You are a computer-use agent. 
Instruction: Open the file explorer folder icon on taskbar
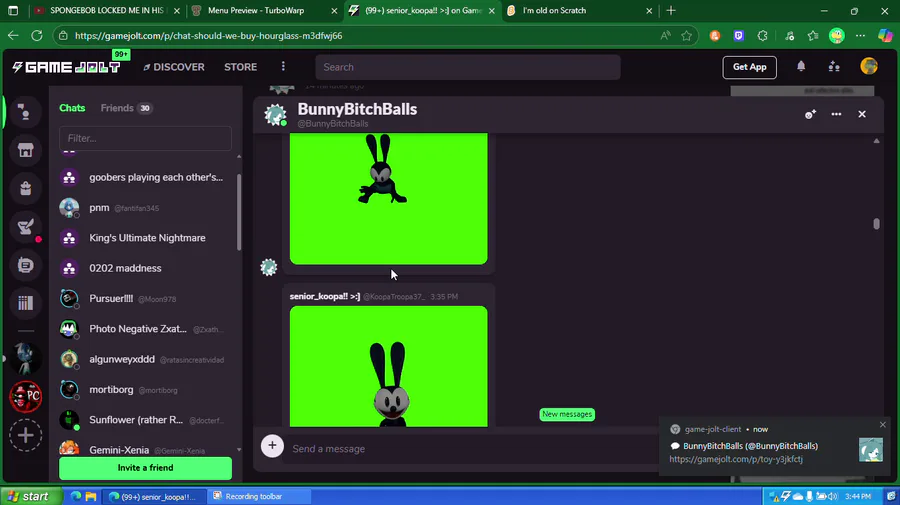91,496
